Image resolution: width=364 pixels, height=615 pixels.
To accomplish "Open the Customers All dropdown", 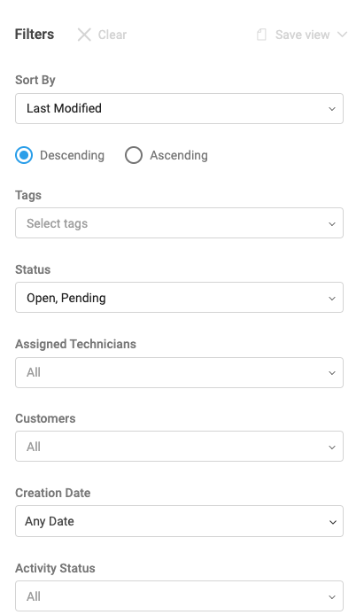I will click(179, 447).
